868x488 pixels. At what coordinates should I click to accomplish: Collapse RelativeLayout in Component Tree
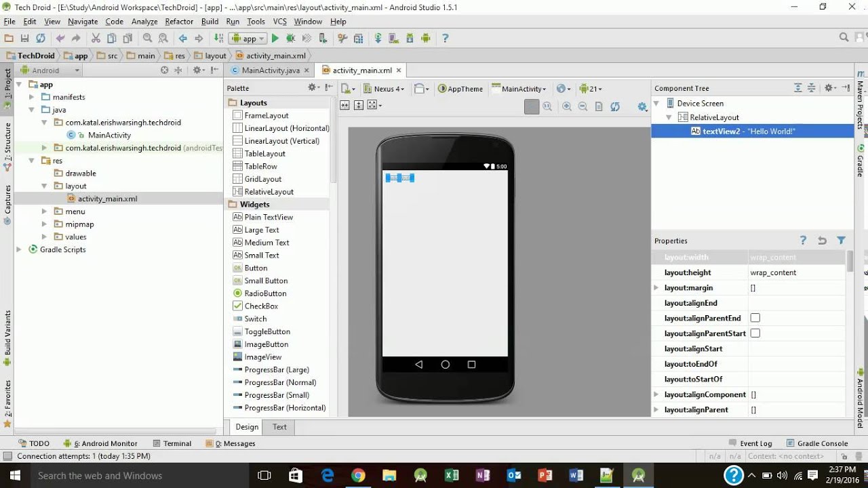tap(669, 117)
